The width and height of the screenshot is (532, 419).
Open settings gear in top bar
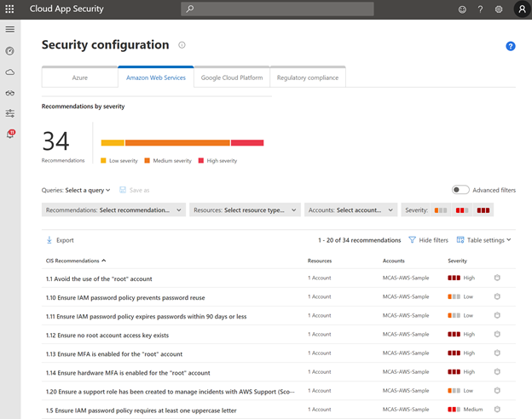[x=499, y=9]
